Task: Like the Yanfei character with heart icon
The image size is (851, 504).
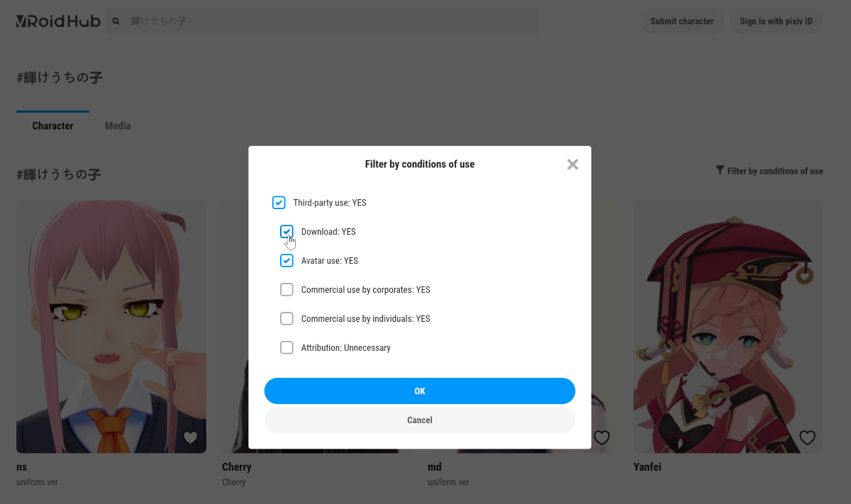Action: (807, 437)
